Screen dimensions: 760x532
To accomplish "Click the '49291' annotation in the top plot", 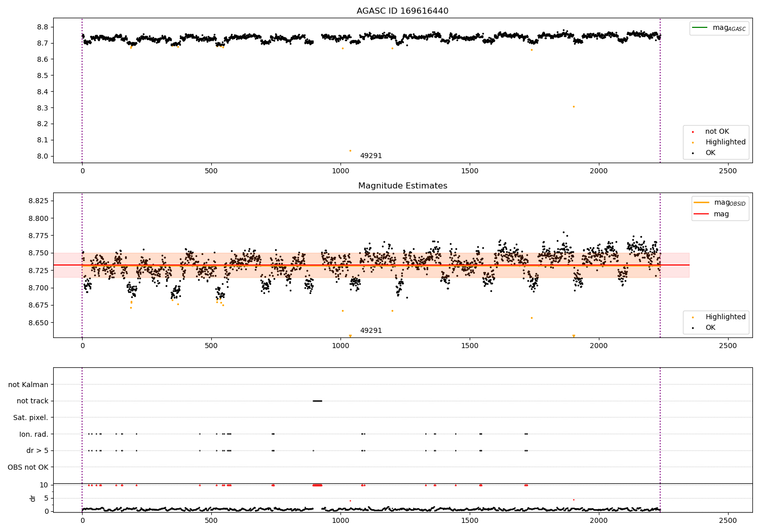I will pos(371,156).
